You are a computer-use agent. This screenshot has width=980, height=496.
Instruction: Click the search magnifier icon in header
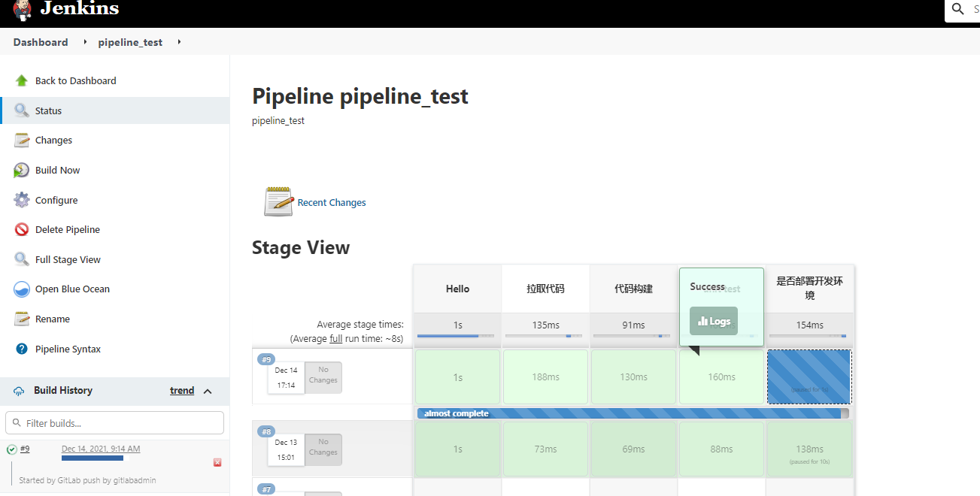point(957,9)
